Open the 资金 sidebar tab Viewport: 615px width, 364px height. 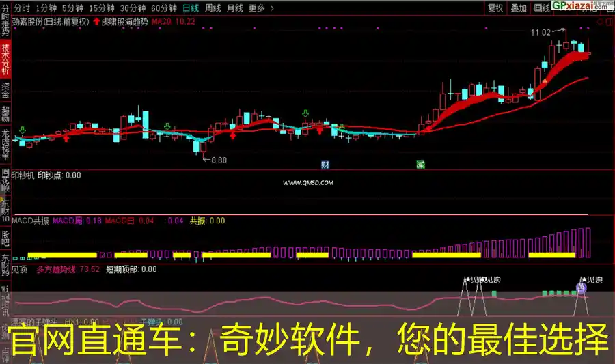5,90
